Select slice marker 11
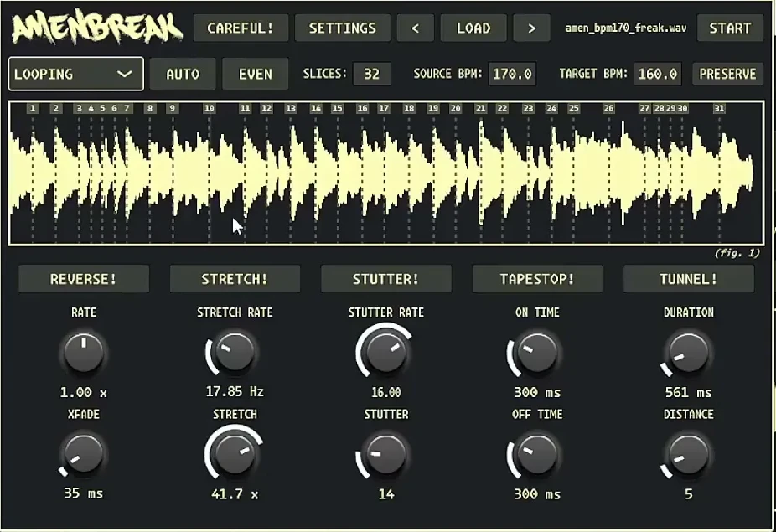 tap(245, 108)
